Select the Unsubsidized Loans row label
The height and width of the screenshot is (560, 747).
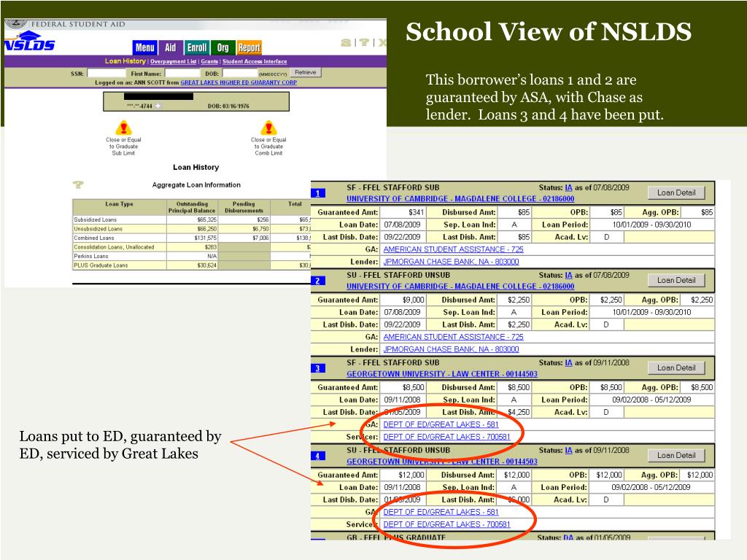coord(98,229)
